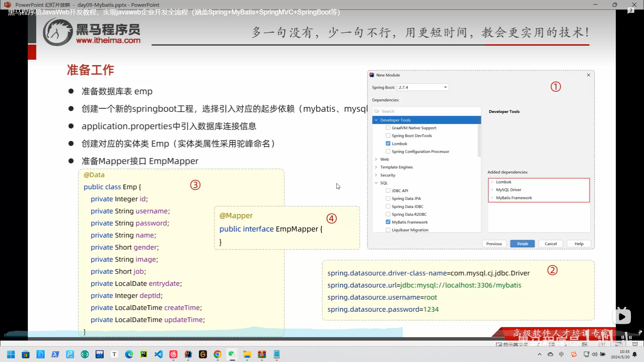Open the zip archive app in taskbar
This screenshot has width=644, height=362.
click(40, 354)
